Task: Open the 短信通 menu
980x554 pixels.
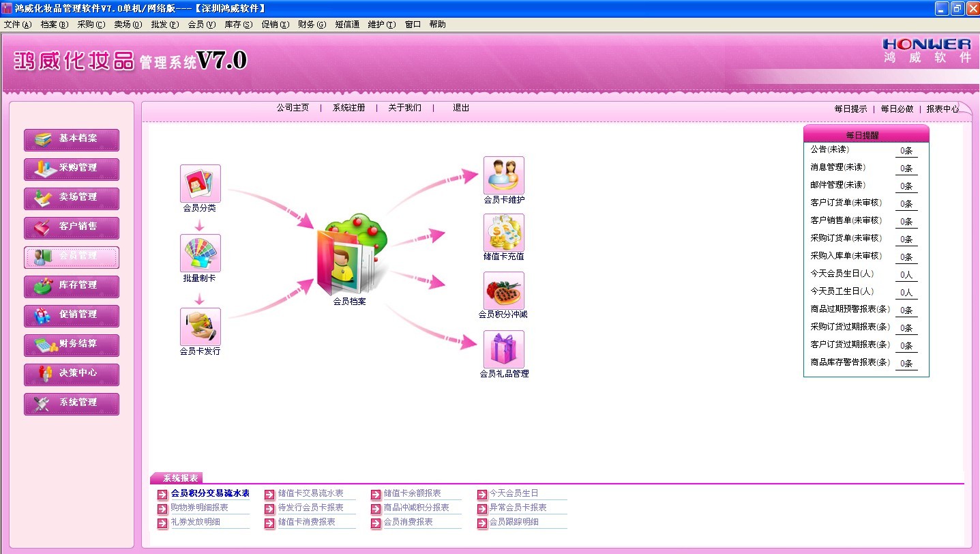Action: pos(347,25)
